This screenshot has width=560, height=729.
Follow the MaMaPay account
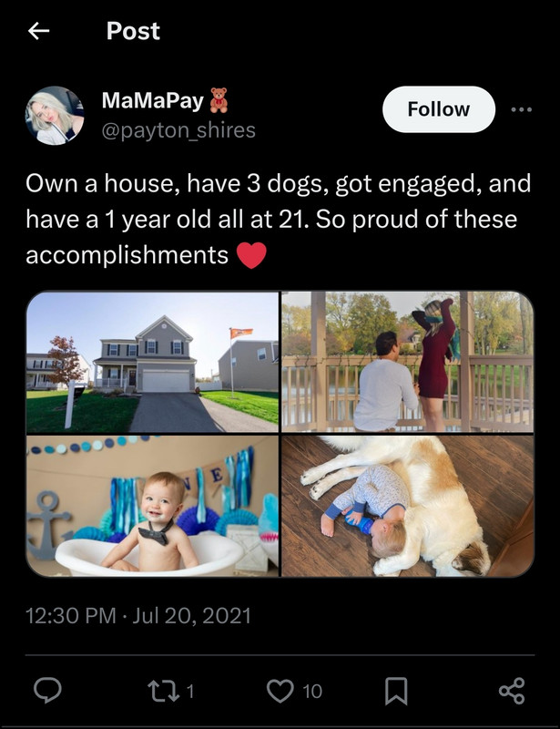click(x=438, y=109)
